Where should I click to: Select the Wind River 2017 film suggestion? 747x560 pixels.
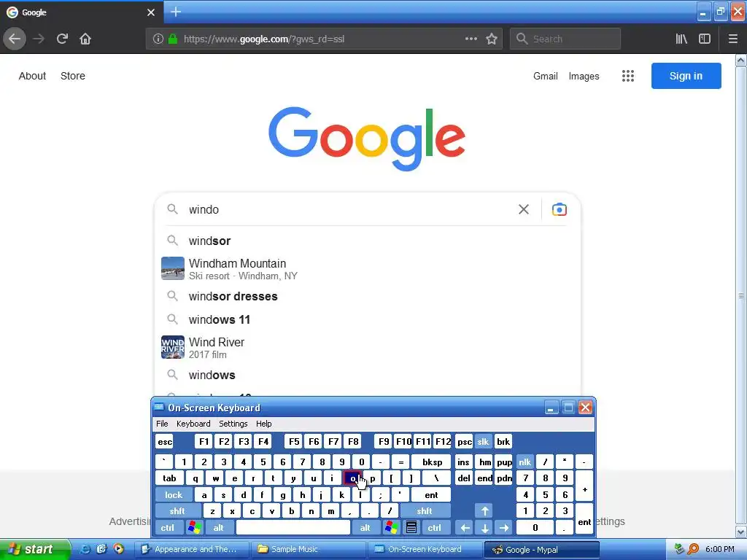368,348
